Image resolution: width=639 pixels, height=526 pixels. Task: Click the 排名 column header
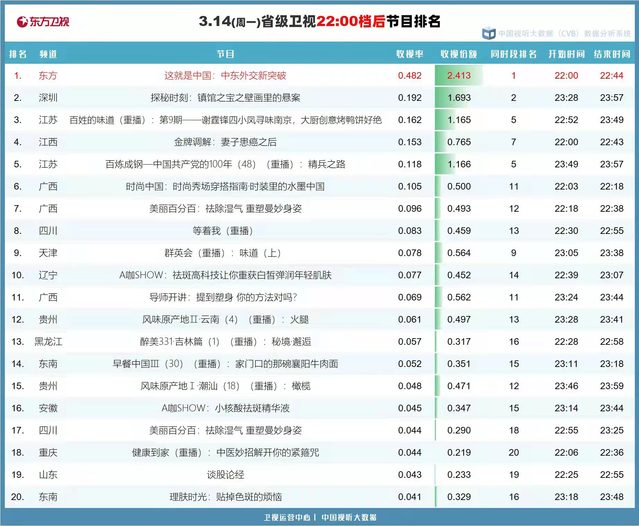click(18, 54)
